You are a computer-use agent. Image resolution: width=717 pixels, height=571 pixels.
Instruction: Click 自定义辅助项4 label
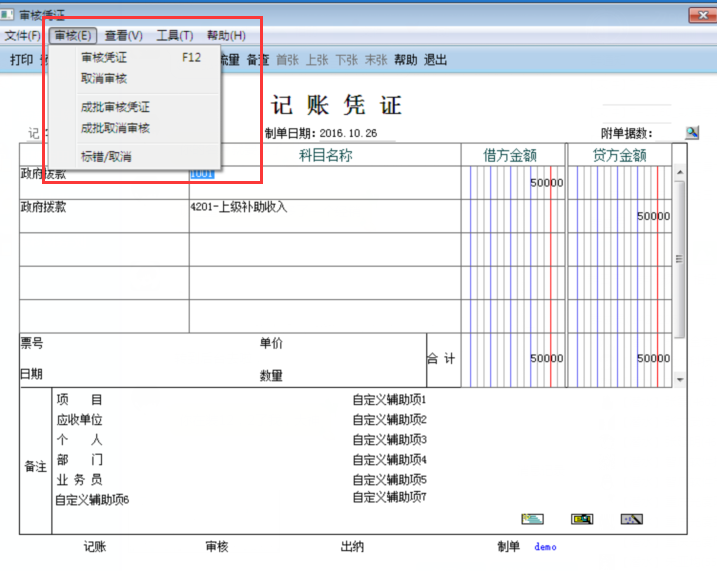pos(390,459)
